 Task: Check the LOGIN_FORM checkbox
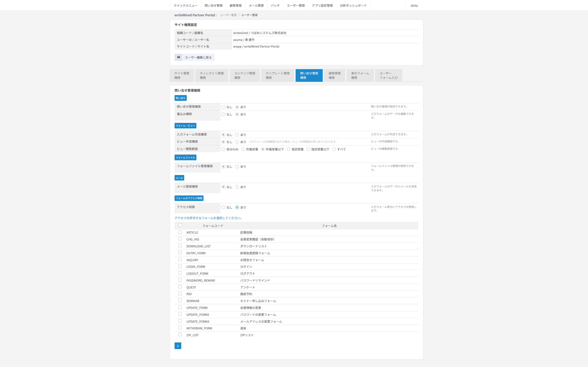coord(180,266)
